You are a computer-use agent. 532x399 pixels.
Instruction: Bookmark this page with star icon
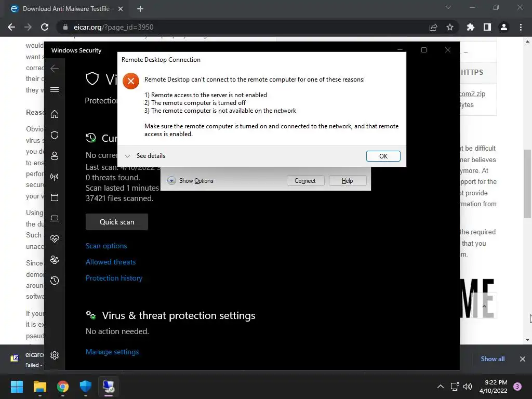(x=450, y=27)
